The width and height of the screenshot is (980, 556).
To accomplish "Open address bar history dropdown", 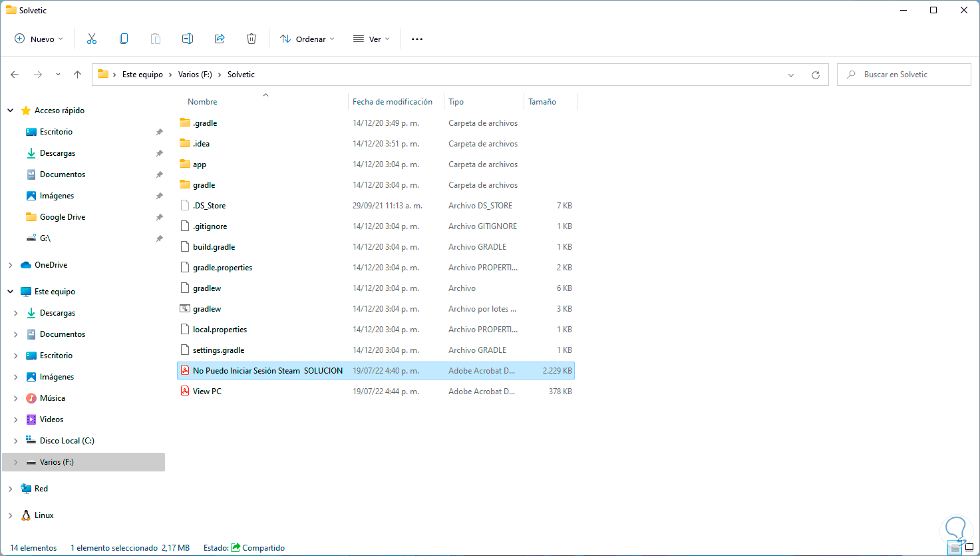I will (791, 75).
